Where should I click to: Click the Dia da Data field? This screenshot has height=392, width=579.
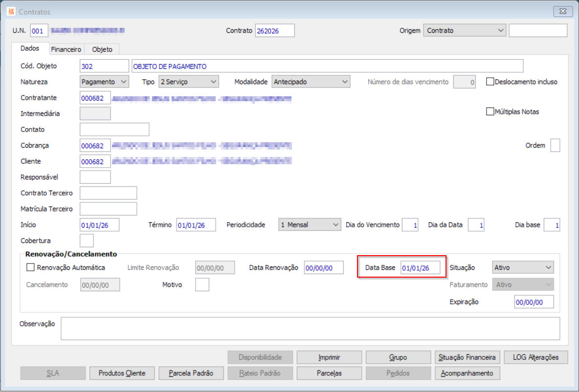(x=476, y=225)
